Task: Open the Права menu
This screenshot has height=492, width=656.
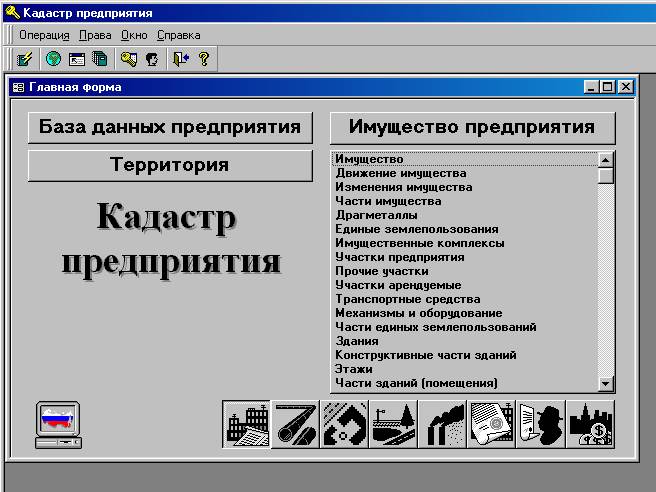Action: tap(95, 35)
